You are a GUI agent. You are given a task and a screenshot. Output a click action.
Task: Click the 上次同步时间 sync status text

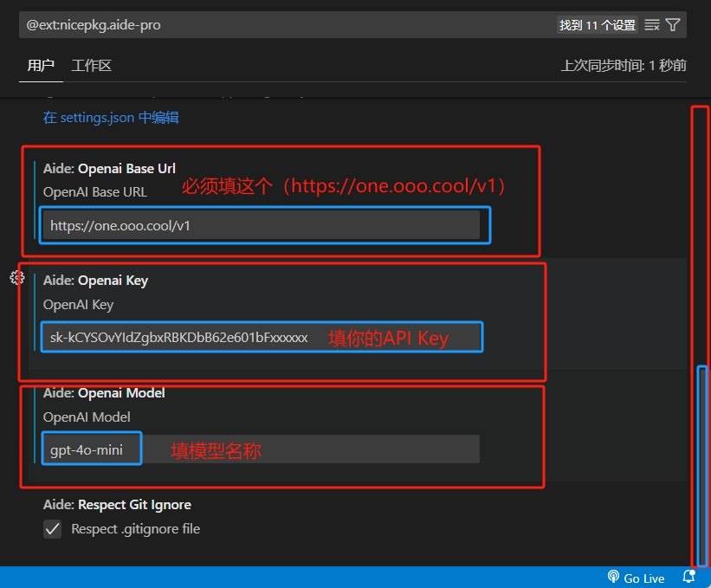coord(624,66)
